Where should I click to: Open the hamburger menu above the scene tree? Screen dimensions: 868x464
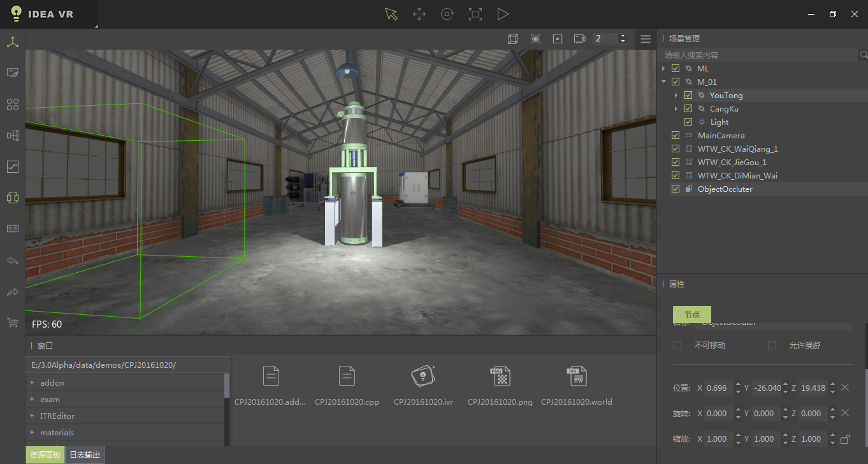click(646, 38)
